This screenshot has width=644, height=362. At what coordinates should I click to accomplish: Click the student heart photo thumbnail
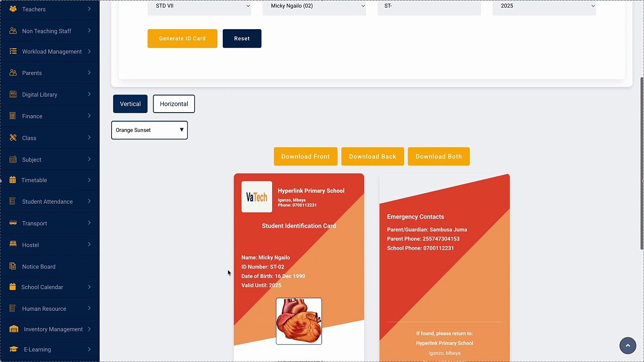[299, 321]
